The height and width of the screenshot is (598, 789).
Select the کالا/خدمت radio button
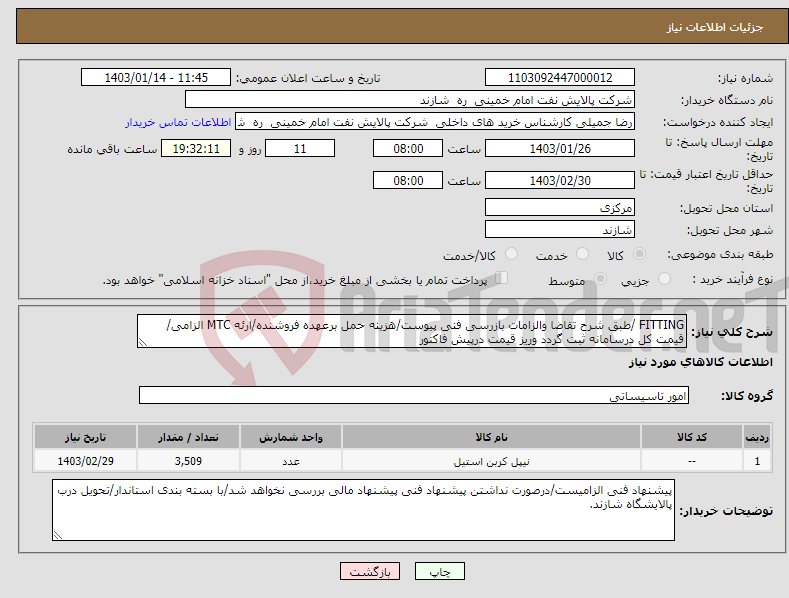point(511,254)
